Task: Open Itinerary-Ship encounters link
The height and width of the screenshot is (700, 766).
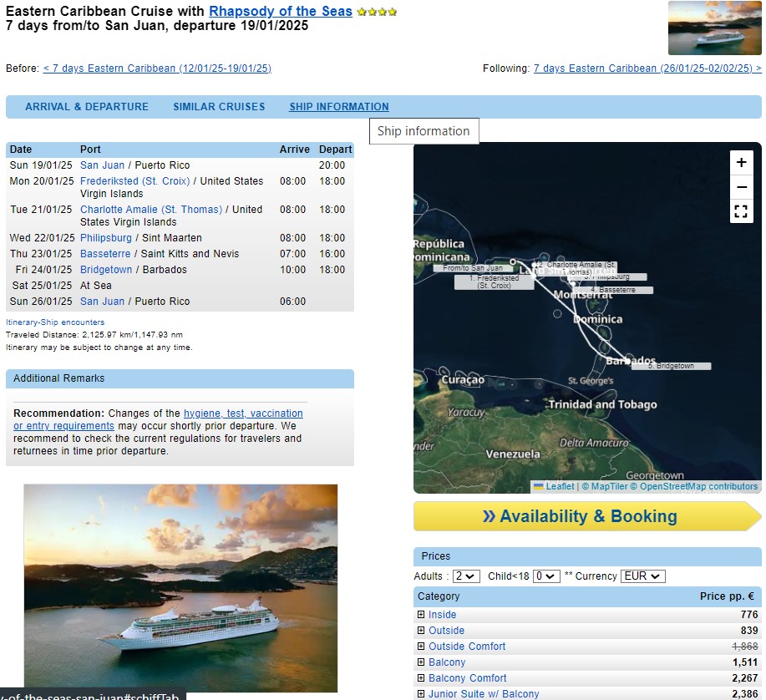Action: [55, 322]
